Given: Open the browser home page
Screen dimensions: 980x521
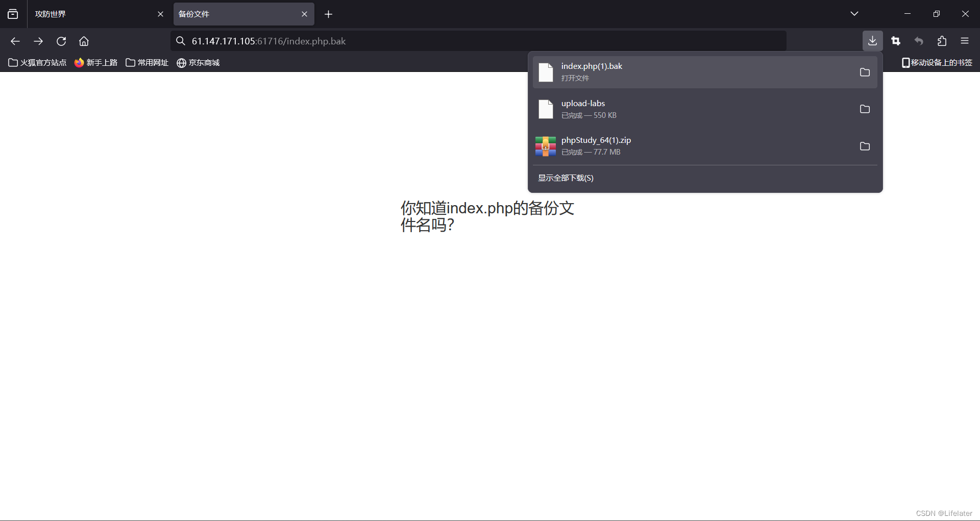Looking at the screenshot, I should [84, 41].
